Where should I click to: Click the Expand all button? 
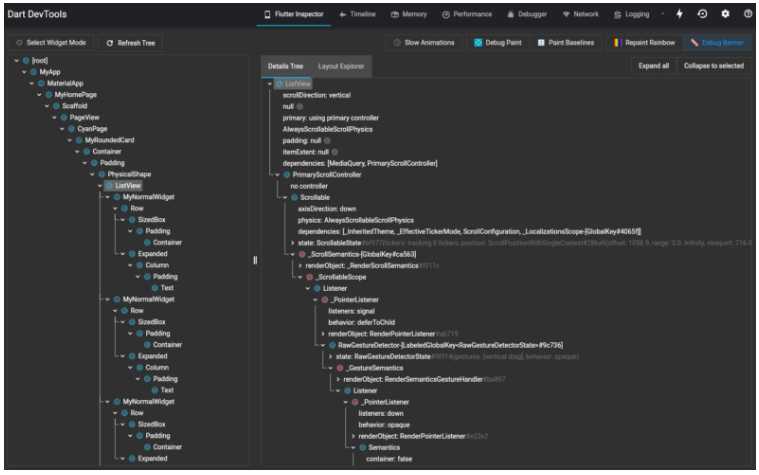pyautogui.click(x=653, y=66)
